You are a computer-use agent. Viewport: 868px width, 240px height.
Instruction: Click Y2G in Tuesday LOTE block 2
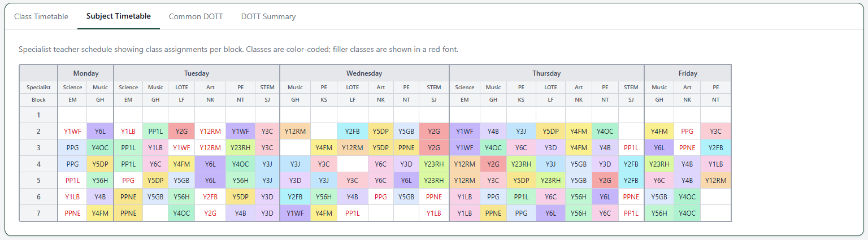[181, 132]
